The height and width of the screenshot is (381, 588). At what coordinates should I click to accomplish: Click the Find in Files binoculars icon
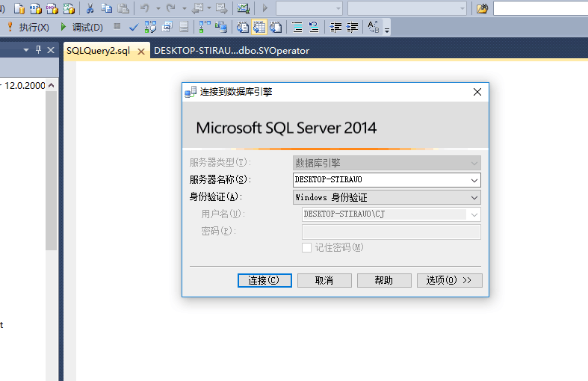pyautogui.click(x=482, y=8)
